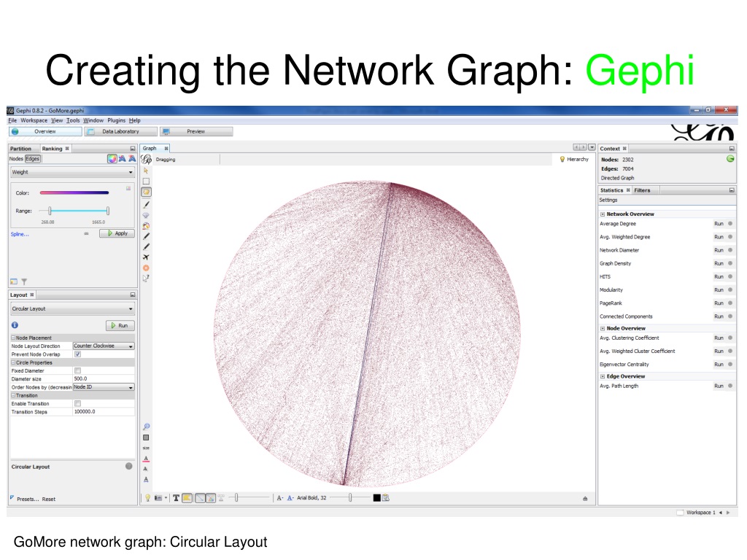Select the Brush with color wheel tool
This screenshot has width=747, height=560.
click(x=146, y=226)
